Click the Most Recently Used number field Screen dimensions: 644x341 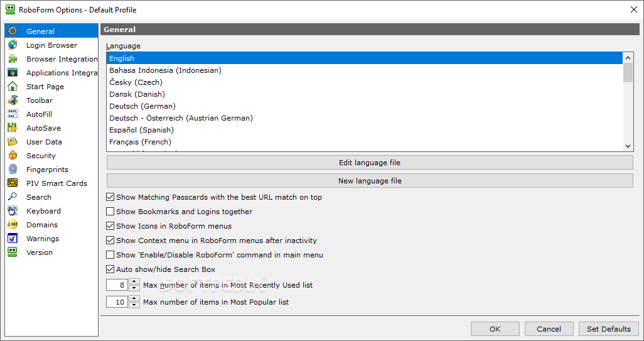coord(117,285)
